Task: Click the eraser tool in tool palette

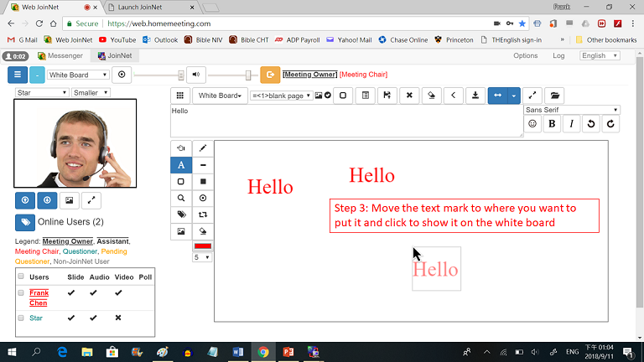Action: click(203, 230)
